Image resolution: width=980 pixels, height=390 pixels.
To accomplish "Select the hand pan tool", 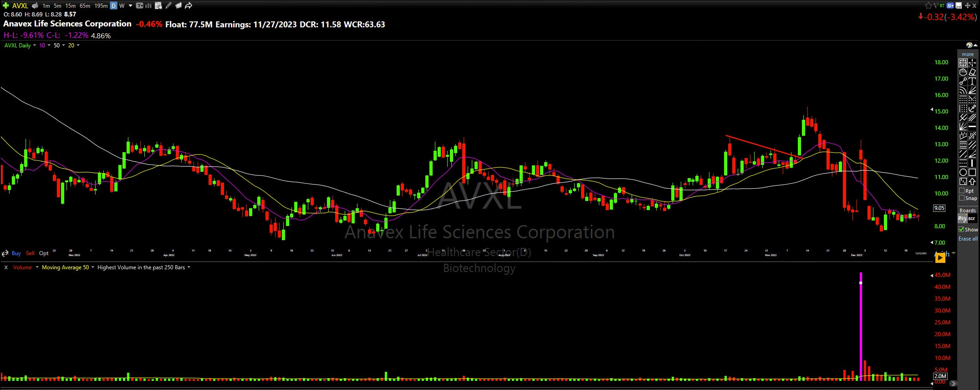I will click(963, 72).
